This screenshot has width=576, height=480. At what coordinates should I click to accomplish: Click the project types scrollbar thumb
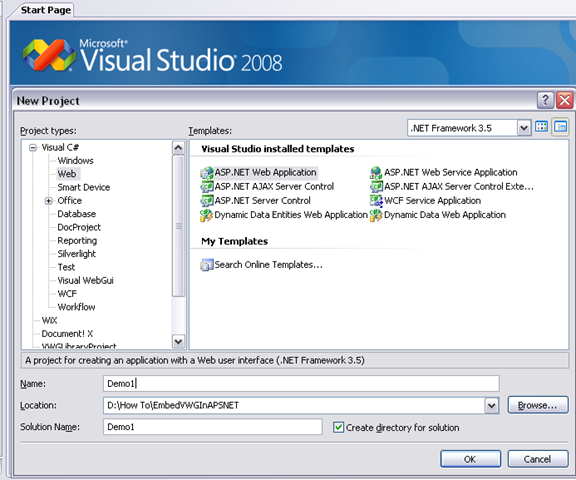179,226
